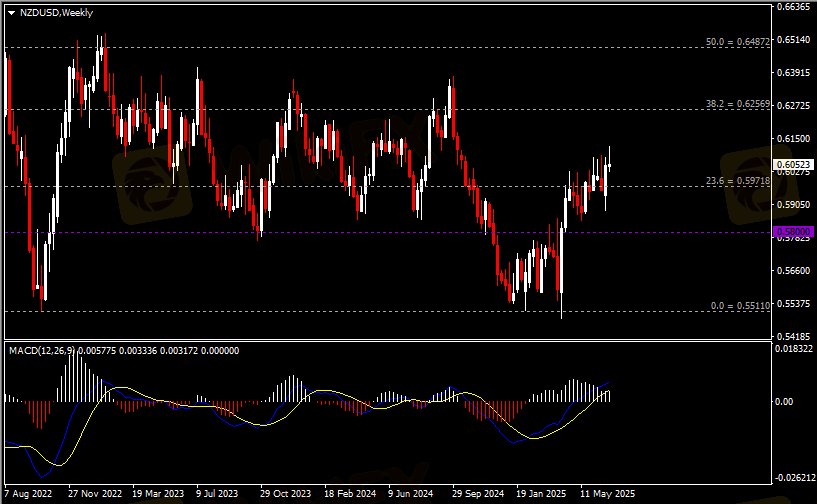Click the 11 May 2025 date marker

pos(606,494)
